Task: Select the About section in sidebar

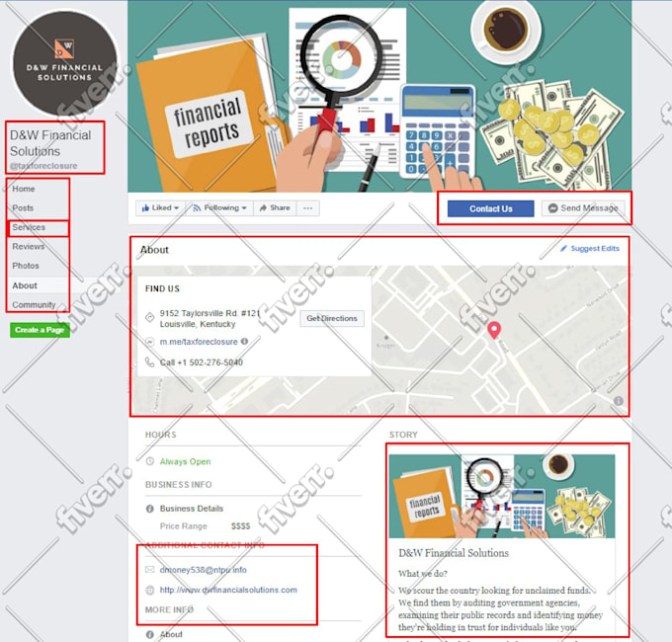Action: tap(25, 285)
